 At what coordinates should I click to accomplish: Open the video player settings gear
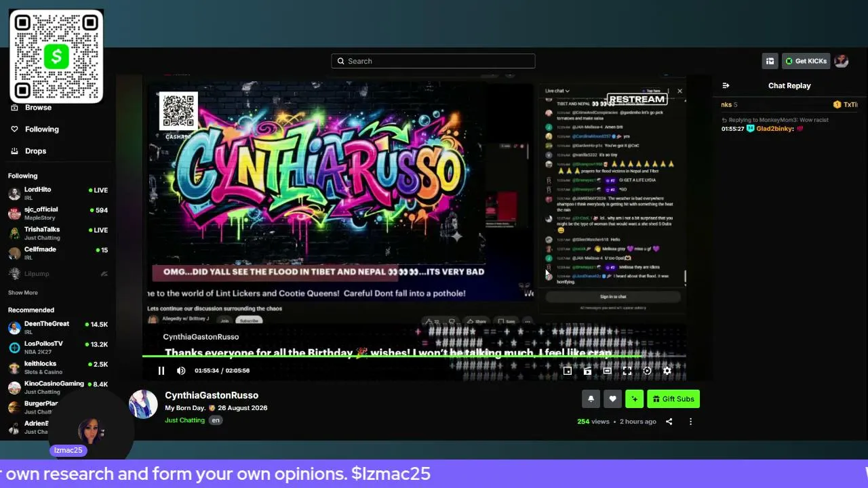(x=667, y=371)
